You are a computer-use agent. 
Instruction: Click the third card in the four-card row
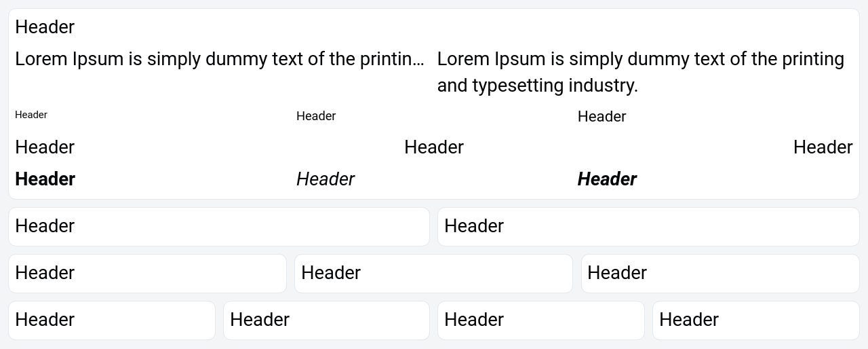tap(541, 320)
